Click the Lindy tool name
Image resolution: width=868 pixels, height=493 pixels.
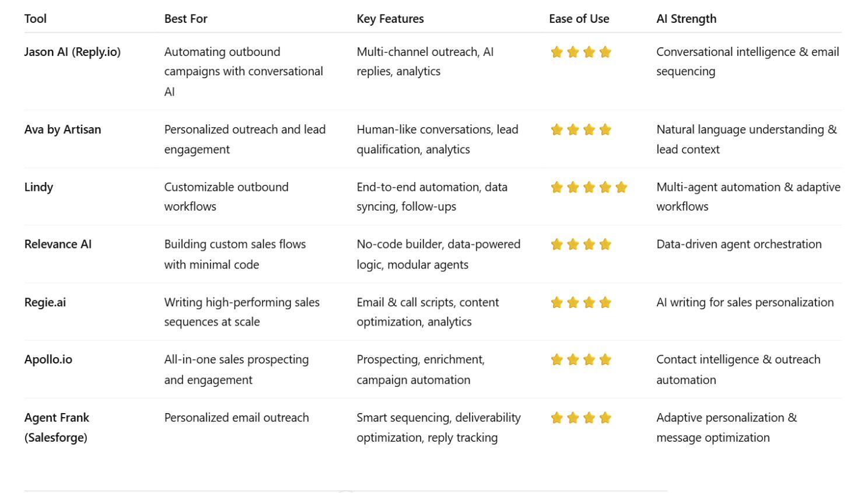38,187
